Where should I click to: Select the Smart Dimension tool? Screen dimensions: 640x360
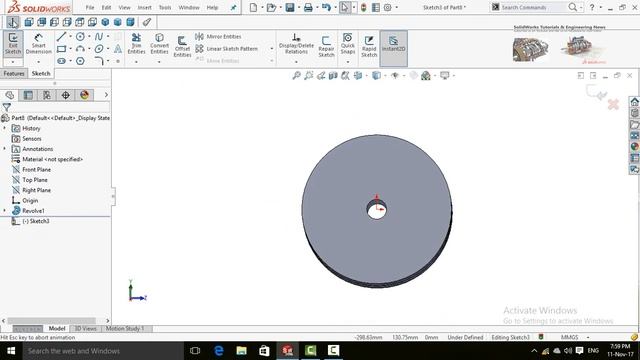point(38,44)
